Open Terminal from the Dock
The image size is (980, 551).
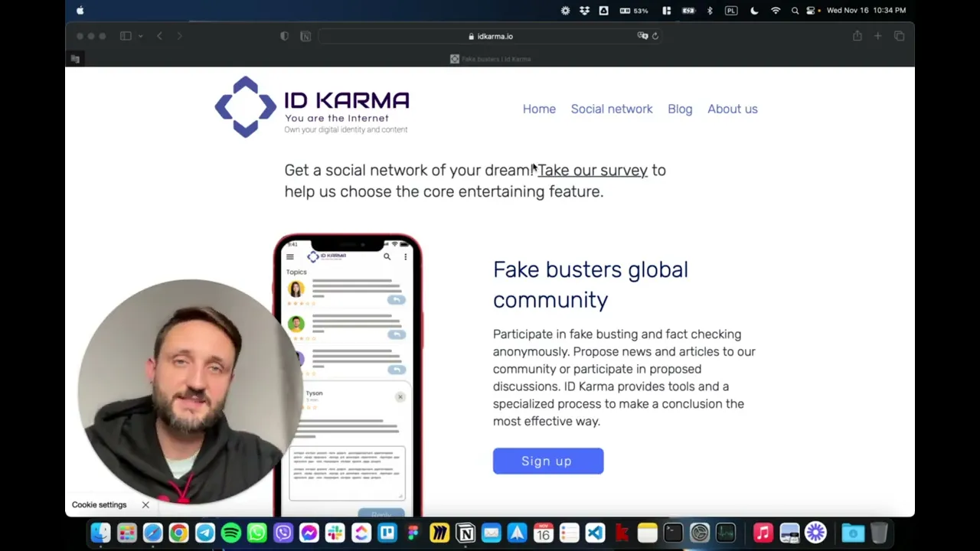[674, 533]
